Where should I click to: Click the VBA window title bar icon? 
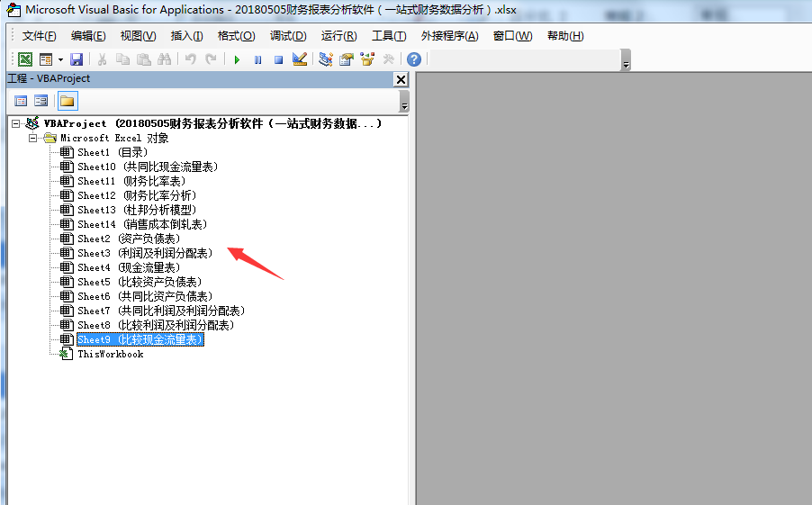click(13, 10)
